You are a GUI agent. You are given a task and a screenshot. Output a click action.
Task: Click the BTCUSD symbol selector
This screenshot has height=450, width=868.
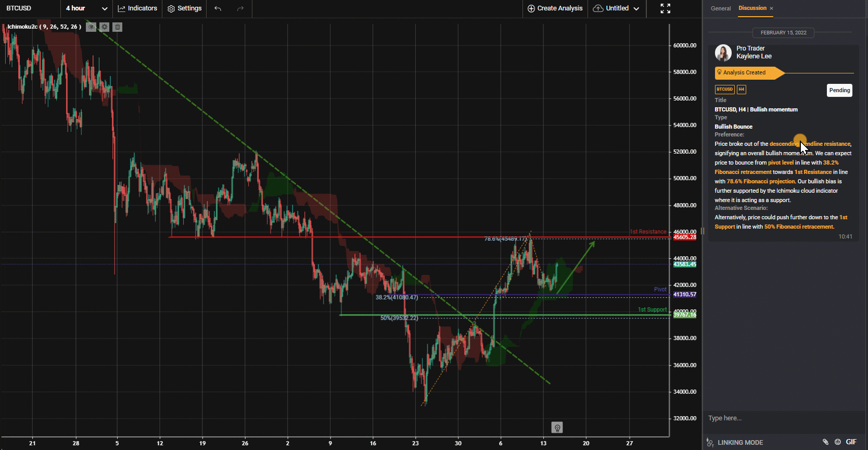(19, 8)
